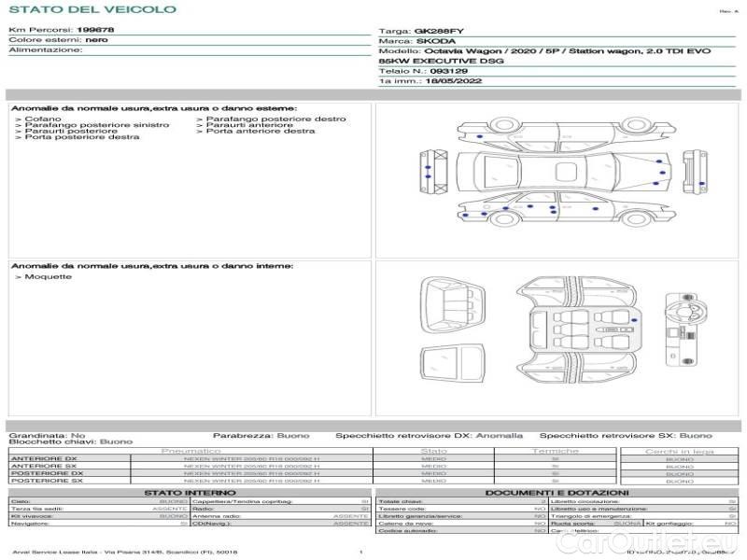Click the damage dot on interior seats diagram

coord(635,321)
